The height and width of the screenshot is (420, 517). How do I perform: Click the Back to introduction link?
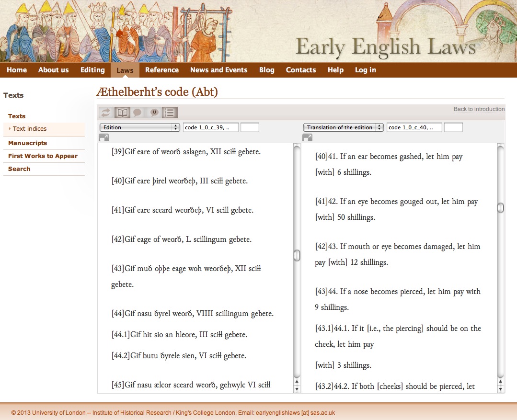point(479,109)
